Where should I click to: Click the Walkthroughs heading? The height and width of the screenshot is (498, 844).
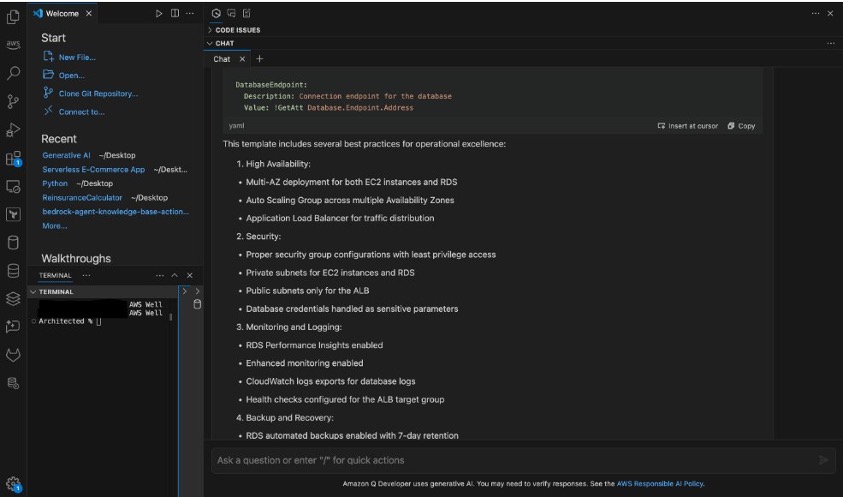[76, 258]
